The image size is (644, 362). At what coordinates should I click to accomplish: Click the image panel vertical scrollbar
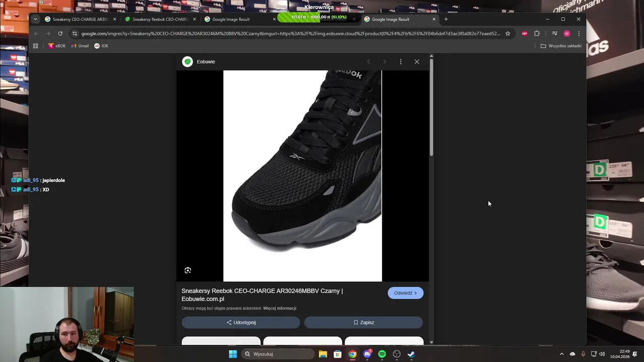431,108
